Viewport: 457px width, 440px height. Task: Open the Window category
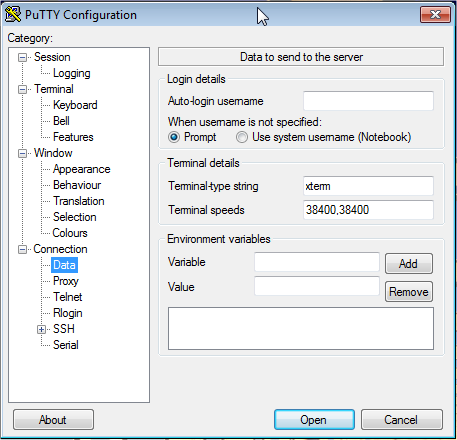[53, 153]
